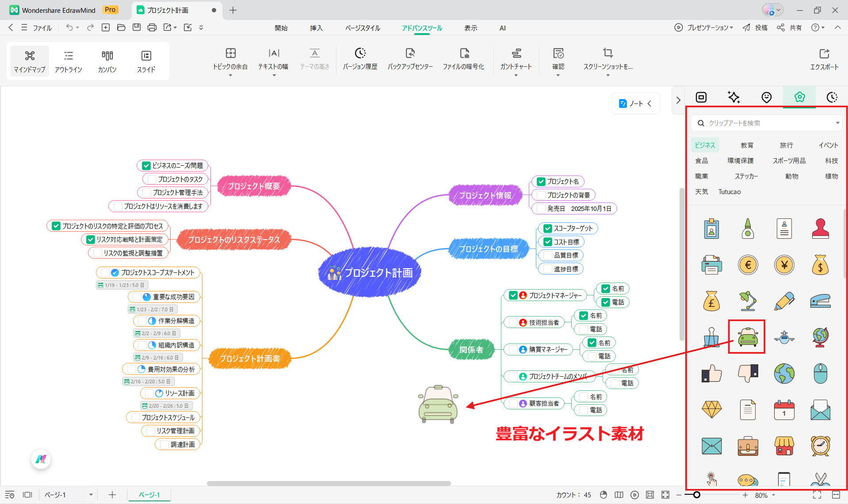Click the プレゼンテーション button

click(703, 27)
